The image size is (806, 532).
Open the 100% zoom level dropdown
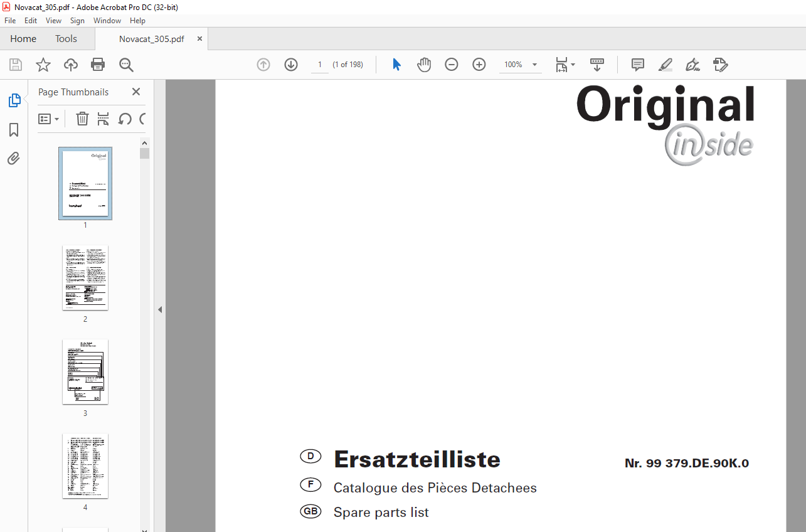pos(521,65)
